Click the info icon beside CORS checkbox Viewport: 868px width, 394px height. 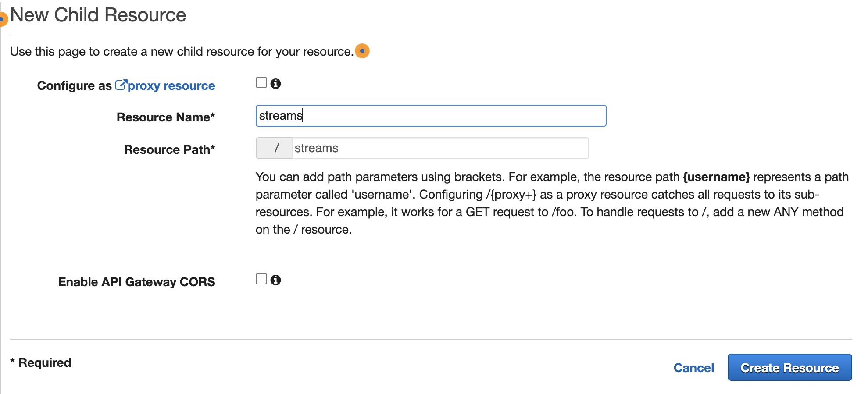275,280
